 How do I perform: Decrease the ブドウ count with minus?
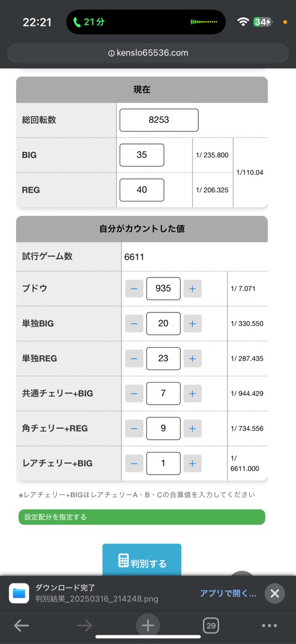134,289
